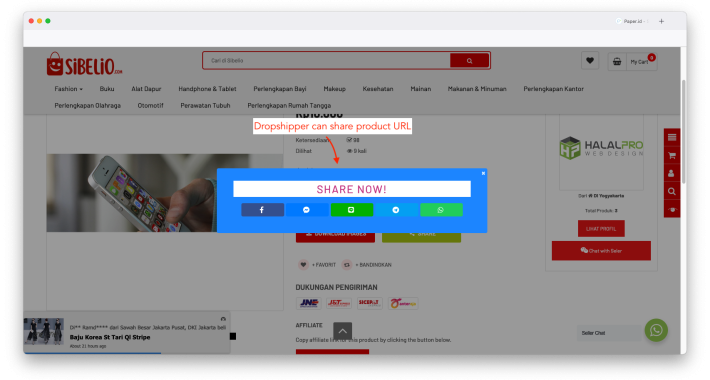Screen dimensions: 710x380
Task: Click the Lihat Profil button
Action: (601, 228)
